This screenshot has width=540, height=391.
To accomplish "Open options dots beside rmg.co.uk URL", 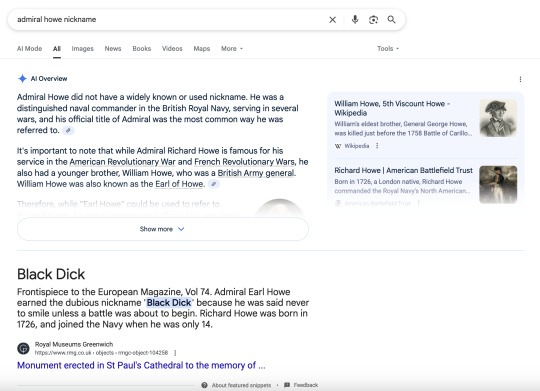I will click(x=175, y=353).
